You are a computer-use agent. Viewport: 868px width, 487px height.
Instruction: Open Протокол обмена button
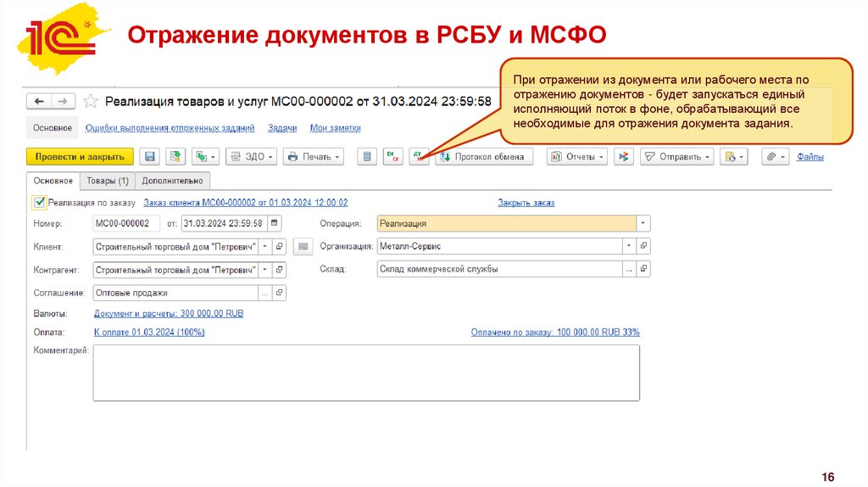point(484,157)
